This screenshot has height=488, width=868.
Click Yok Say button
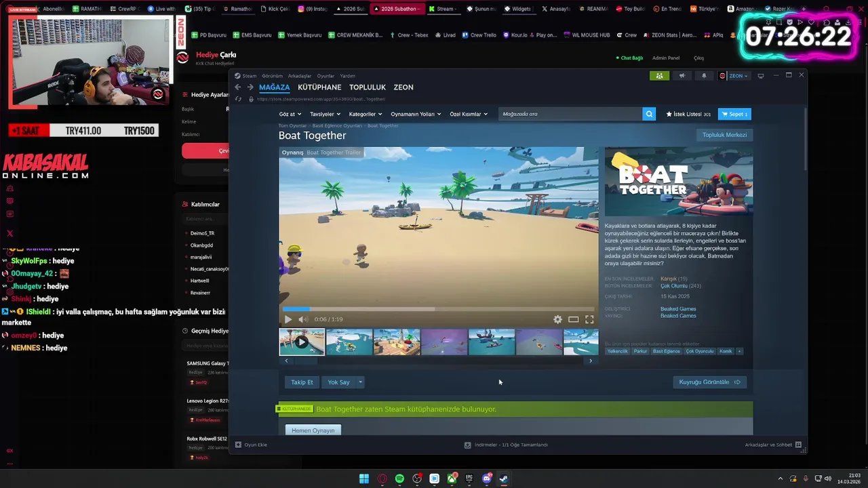pyautogui.click(x=338, y=382)
